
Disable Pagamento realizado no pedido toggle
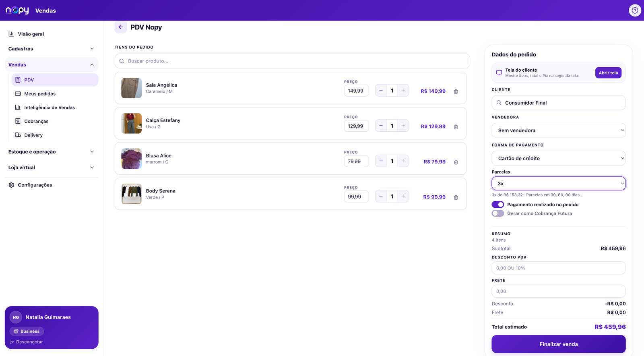[498, 205]
